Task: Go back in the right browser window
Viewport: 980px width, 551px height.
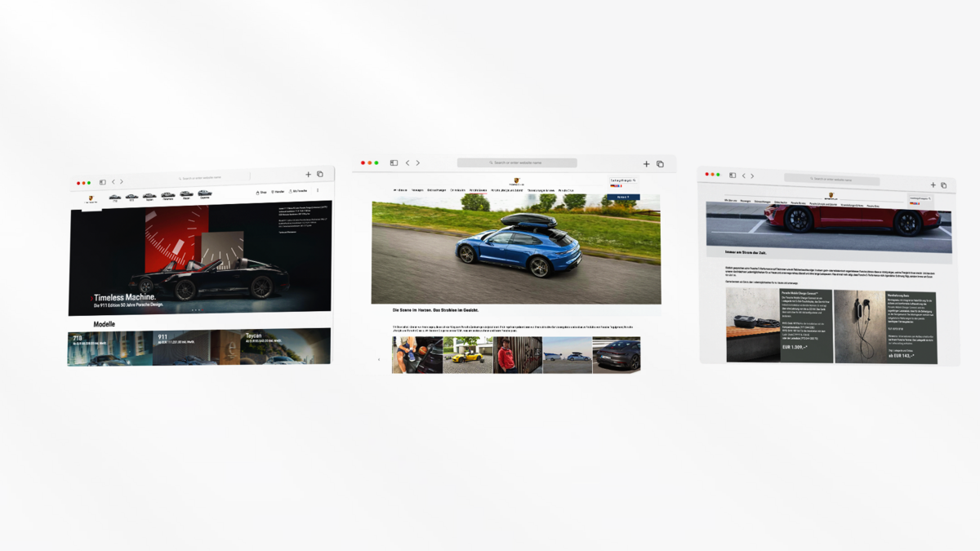Action: point(743,176)
